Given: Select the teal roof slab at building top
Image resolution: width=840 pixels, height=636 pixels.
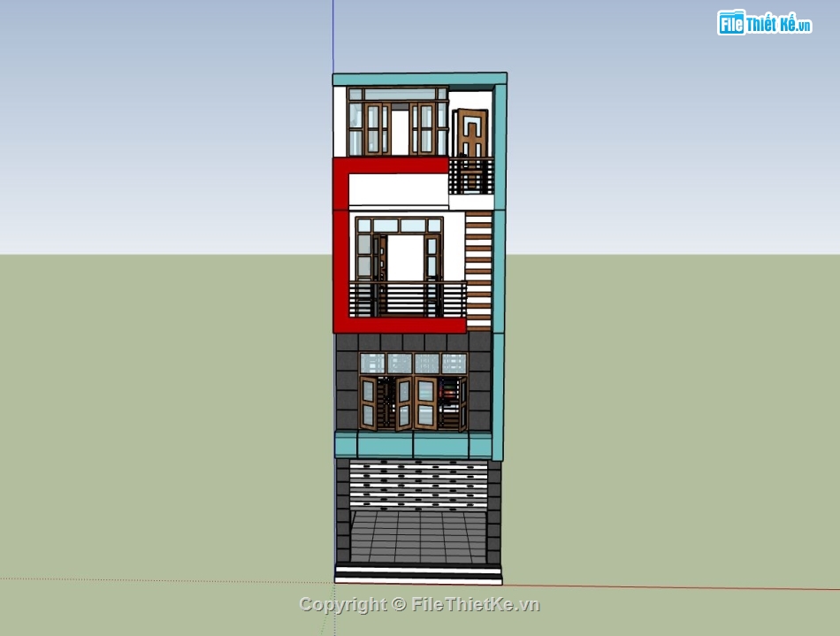Looking at the screenshot, I should 419,79.
